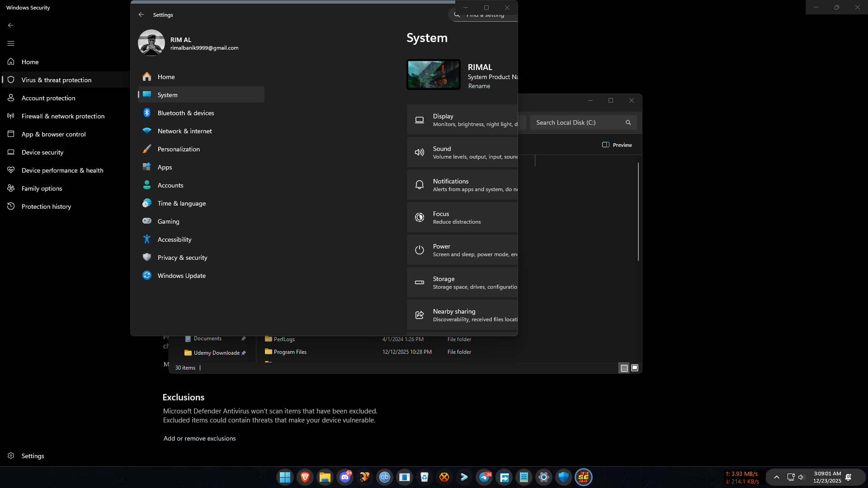Open Windows Update settings
Image resolution: width=868 pixels, height=488 pixels.
(x=201, y=276)
